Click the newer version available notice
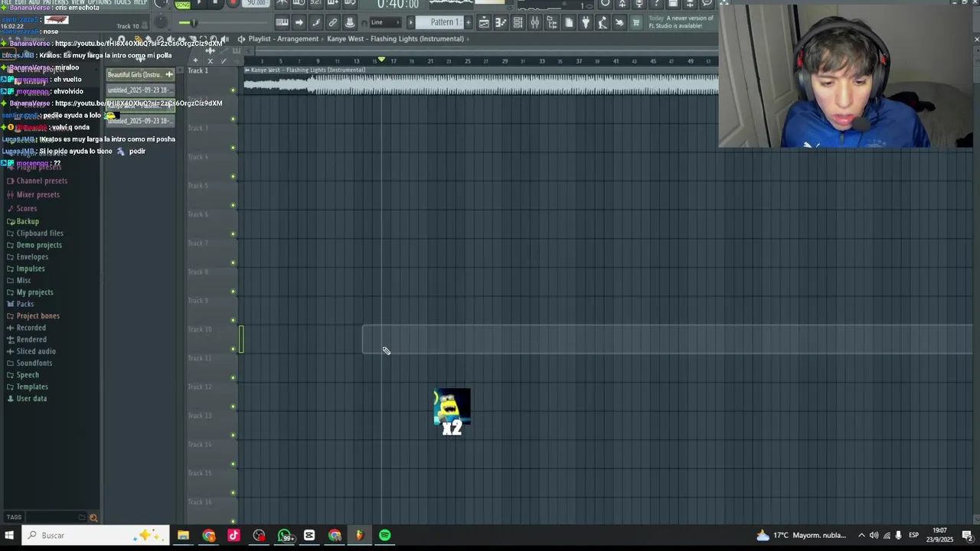980x551 pixels. [681, 22]
